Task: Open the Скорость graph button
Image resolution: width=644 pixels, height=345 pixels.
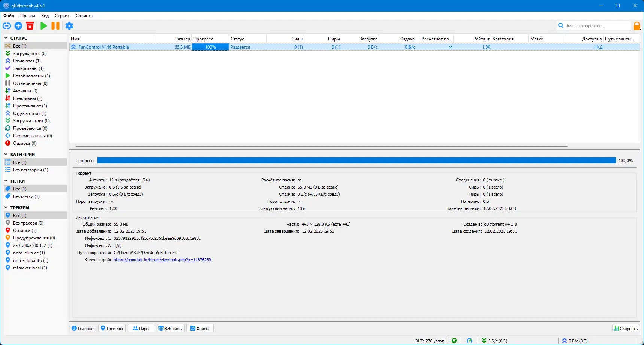Action: pyautogui.click(x=626, y=329)
